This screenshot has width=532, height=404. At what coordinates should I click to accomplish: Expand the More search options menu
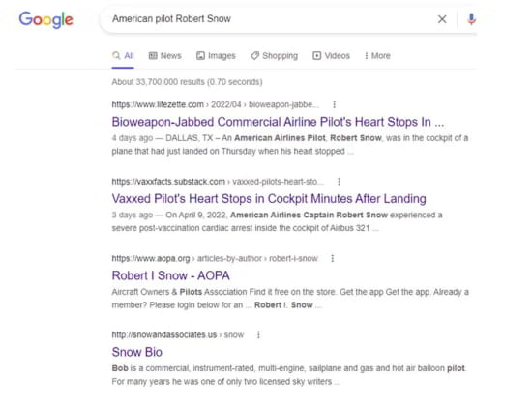pos(377,56)
